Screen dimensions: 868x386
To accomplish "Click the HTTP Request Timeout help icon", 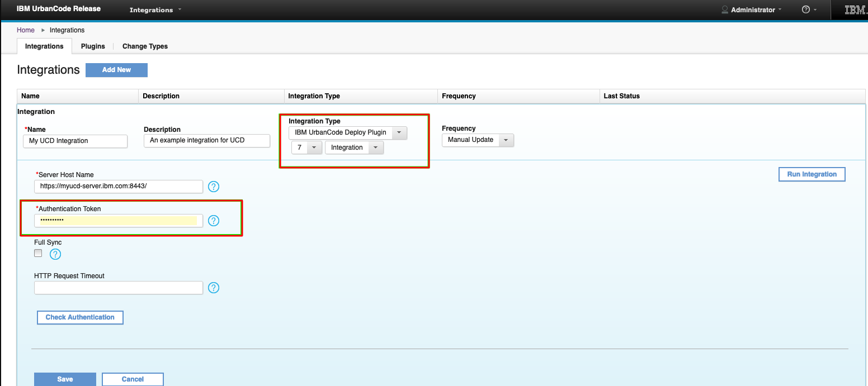I will coord(214,288).
